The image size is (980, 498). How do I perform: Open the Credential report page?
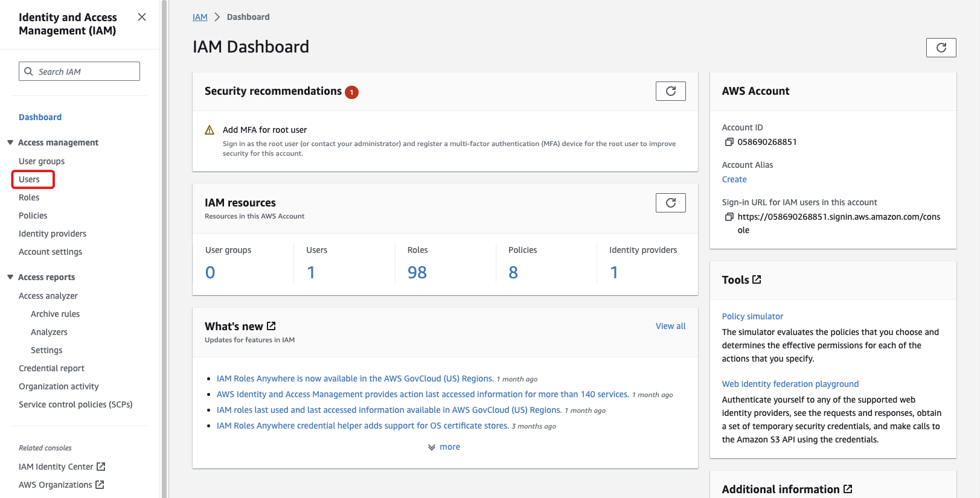pos(51,368)
